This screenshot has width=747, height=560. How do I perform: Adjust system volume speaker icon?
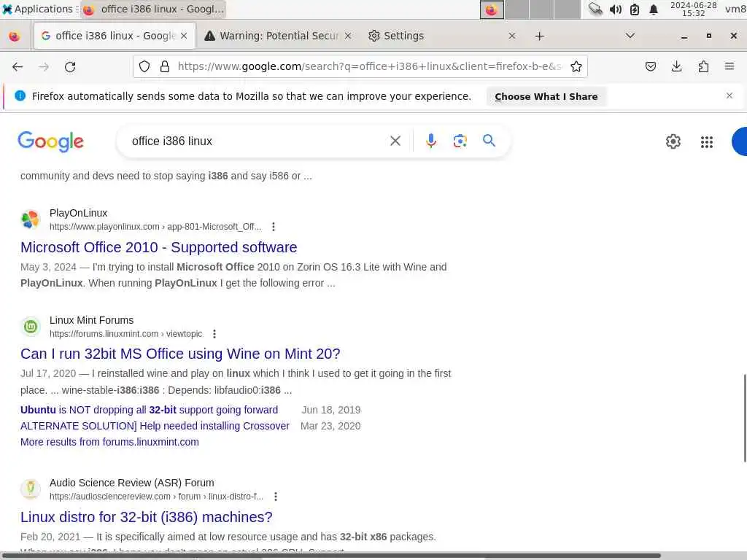click(x=615, y=9)
